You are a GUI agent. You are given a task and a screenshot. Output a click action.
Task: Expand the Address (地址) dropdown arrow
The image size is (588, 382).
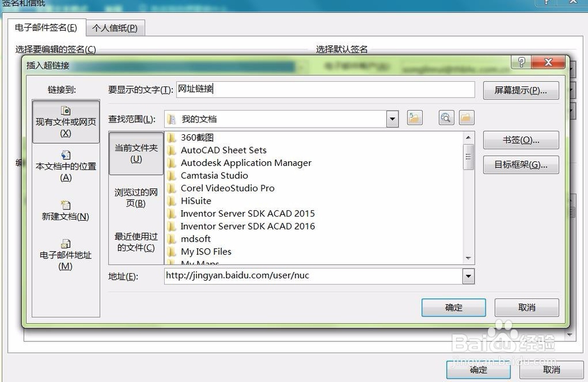pos(469,277)
